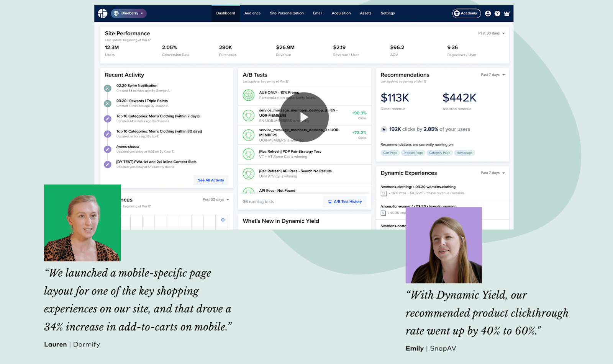This screenshot has width=613, height=364.
Task: Open API Recs Search No Results test
Action: point(305,174)
